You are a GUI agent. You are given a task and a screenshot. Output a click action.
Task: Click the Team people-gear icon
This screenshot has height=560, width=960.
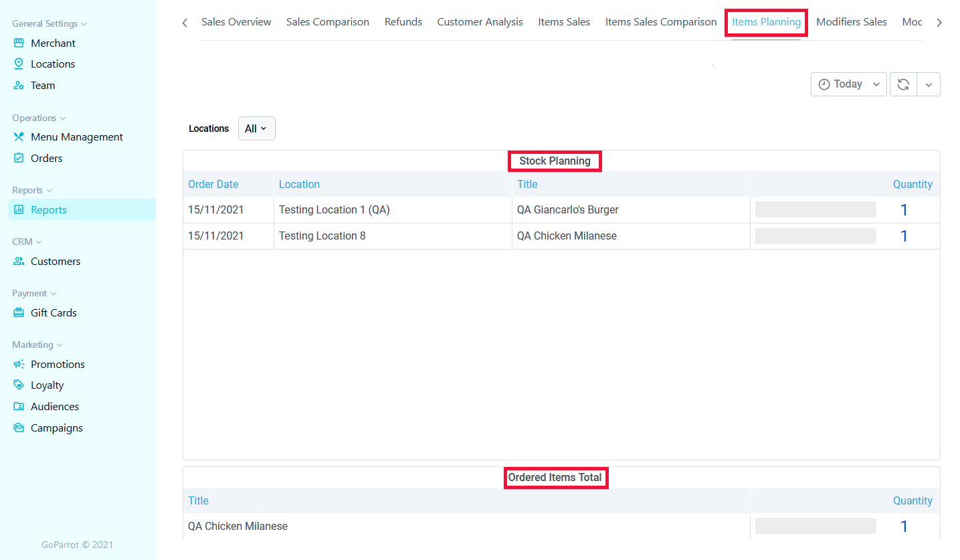[x=19, y=85]
